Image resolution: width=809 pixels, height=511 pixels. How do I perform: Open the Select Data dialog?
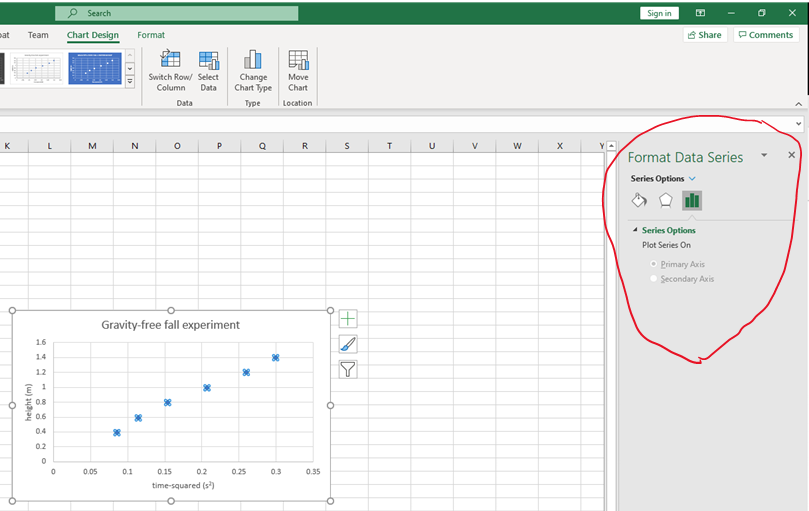[208, 62]
